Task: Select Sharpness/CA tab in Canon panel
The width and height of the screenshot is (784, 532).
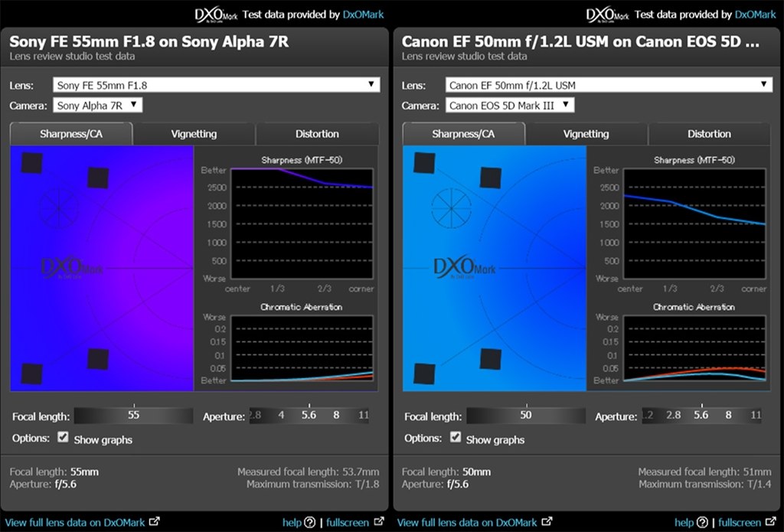Action: click(463, 134)
